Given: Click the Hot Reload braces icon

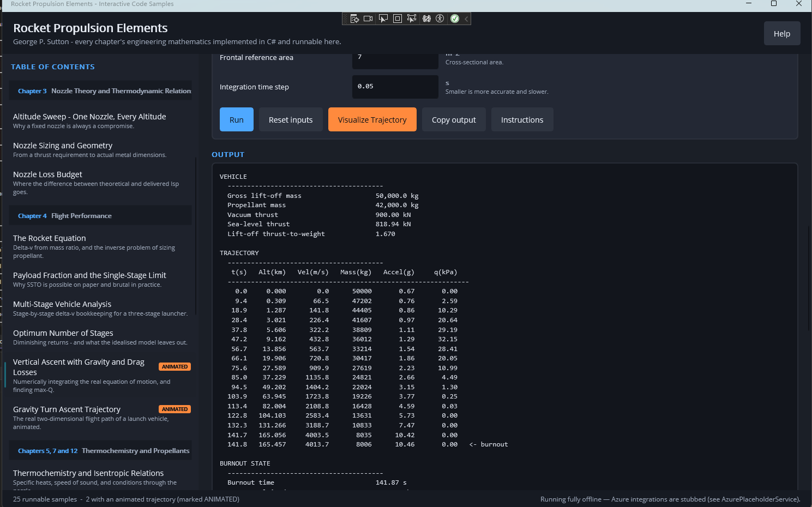Looking at the screenshot, I should (x=426, y=19).
